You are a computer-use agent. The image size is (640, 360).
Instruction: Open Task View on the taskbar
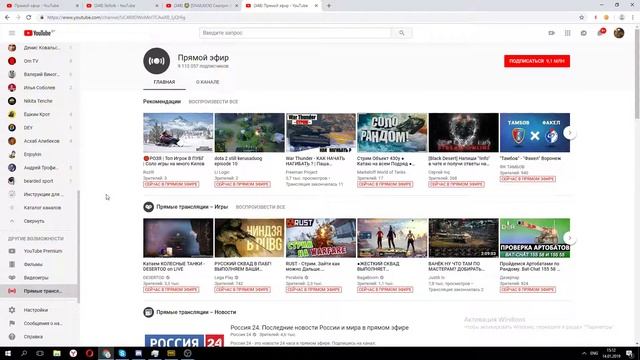click(x=40, y=353)
